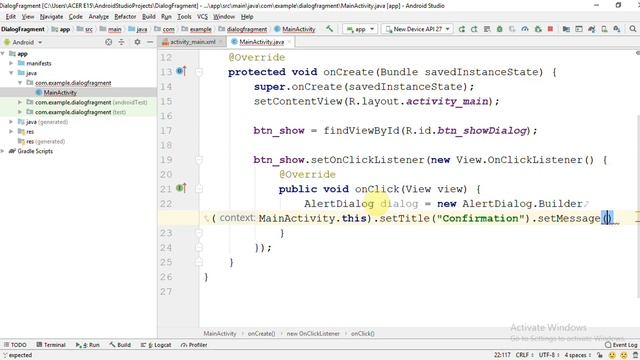This screenshot has width=640, height=360.
Task: Open the Profiler tool window
Action: (x=194, y=345)
